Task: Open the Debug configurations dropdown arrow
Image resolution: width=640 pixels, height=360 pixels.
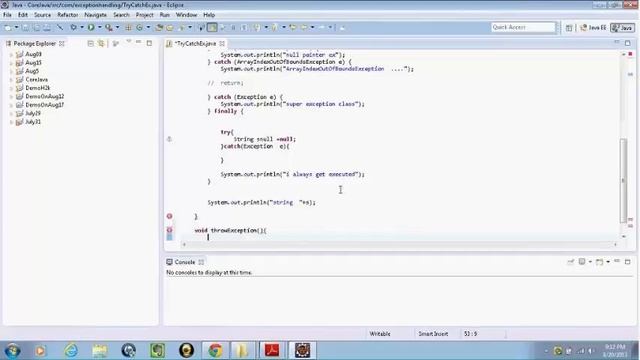Action: click(x=82, y=27)
